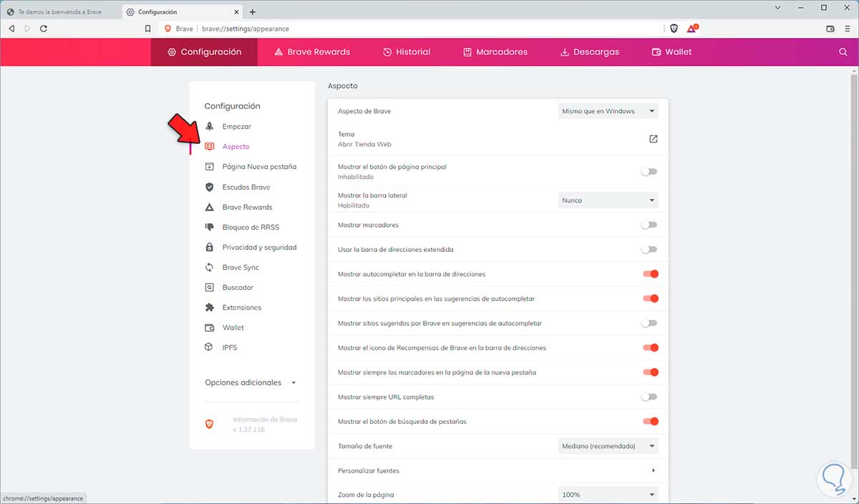Open Marcadores in top navigation bar

click(x=495, y=52)
